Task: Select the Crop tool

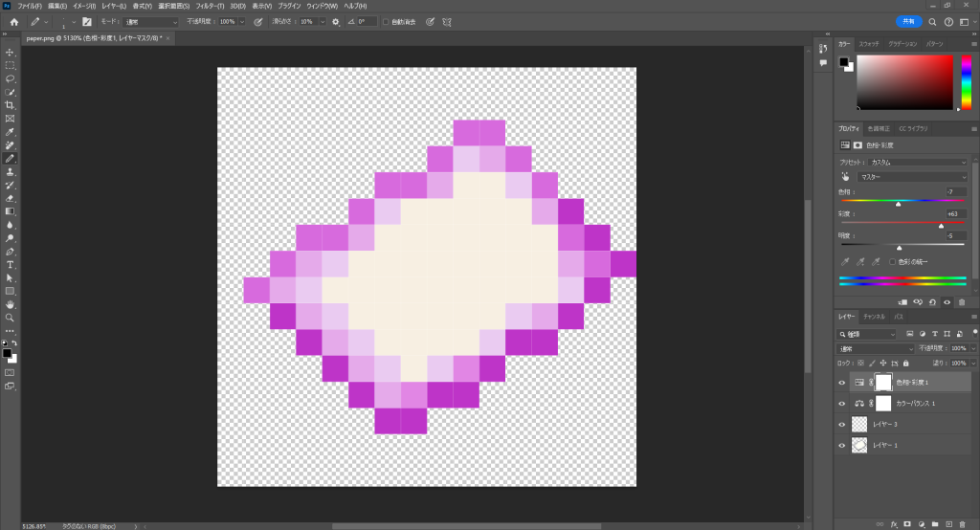Action: 10,105
